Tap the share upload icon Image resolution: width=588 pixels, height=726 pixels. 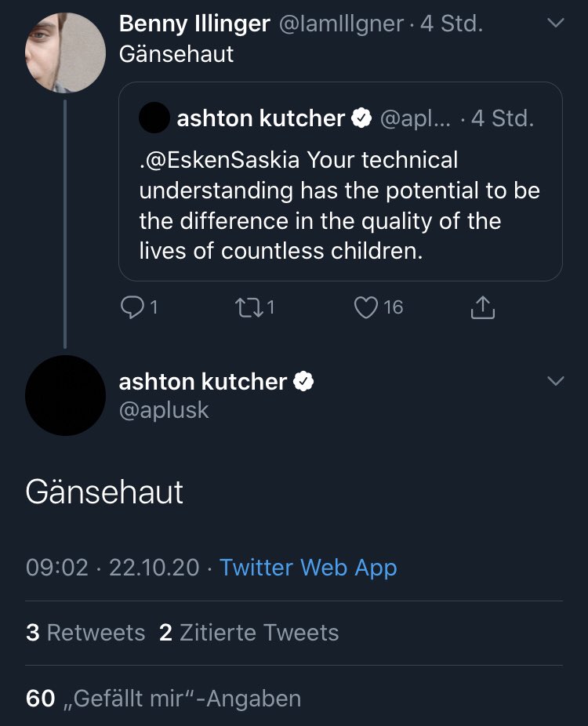point(482,307)
